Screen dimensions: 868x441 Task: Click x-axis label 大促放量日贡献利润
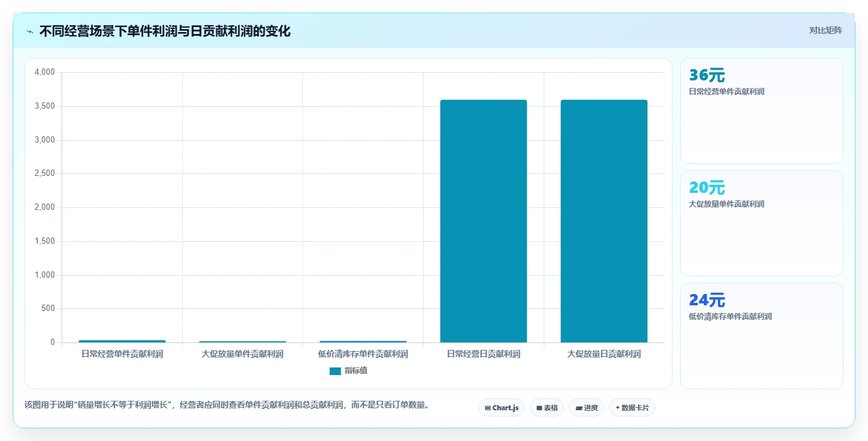click(604, 354)
